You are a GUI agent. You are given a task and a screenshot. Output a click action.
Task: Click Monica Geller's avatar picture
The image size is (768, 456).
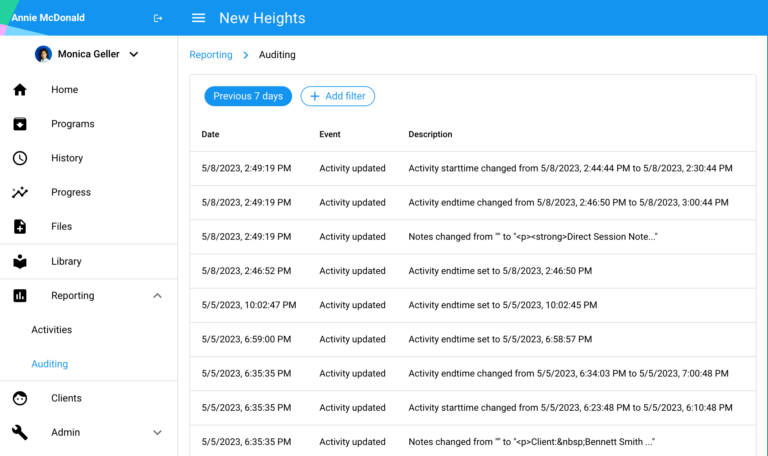[43, 55]
